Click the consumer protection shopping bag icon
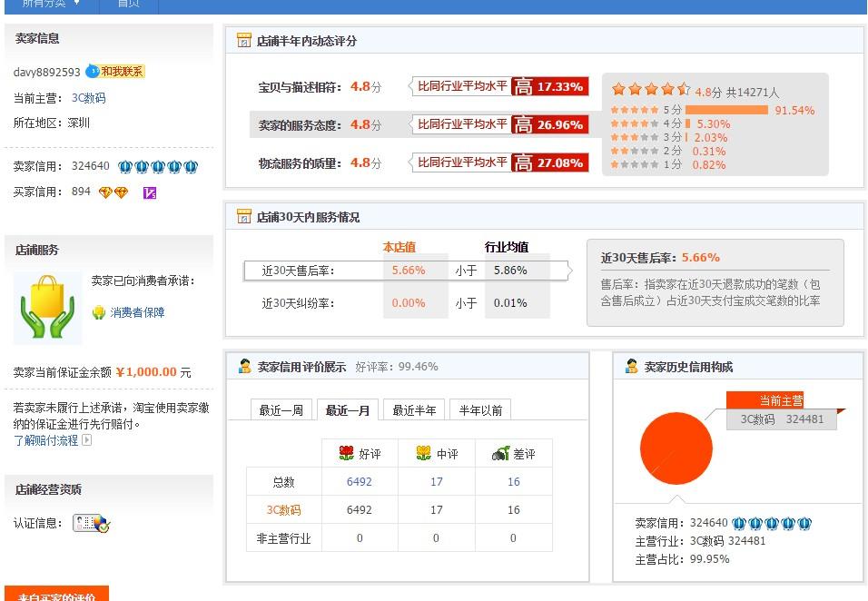868x601 pixels. click(45, 306)
